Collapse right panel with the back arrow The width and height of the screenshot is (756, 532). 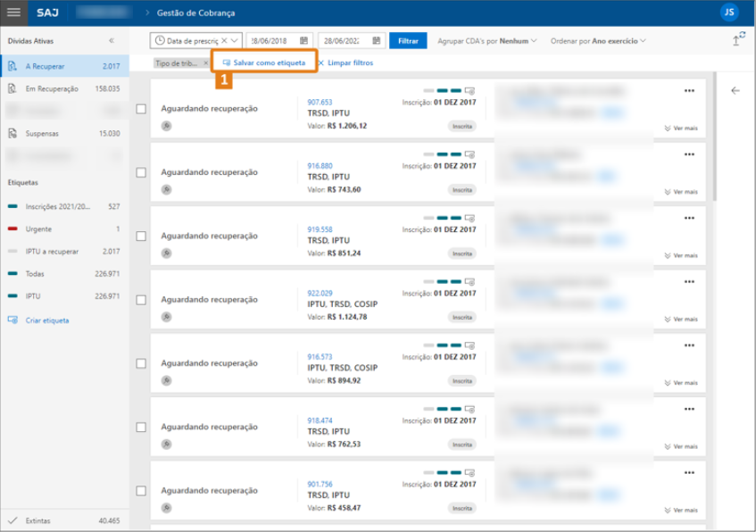click(735, 90)
